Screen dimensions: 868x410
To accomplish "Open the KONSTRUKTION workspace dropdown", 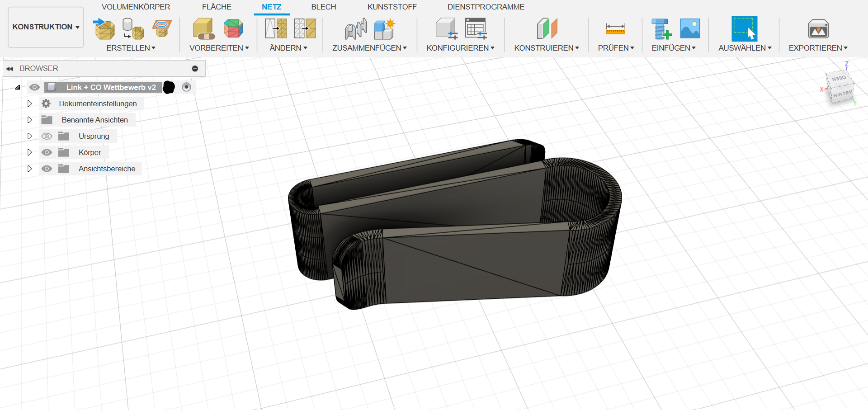I will (x=46, y=27).
